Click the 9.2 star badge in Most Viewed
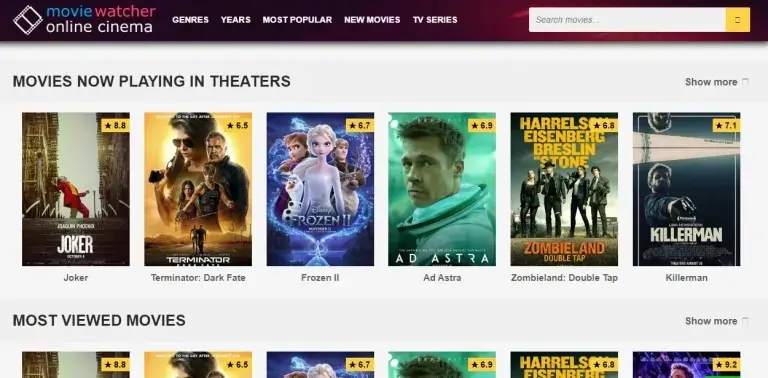The width and height of the screenshot is (768, 378). [726, 364]
